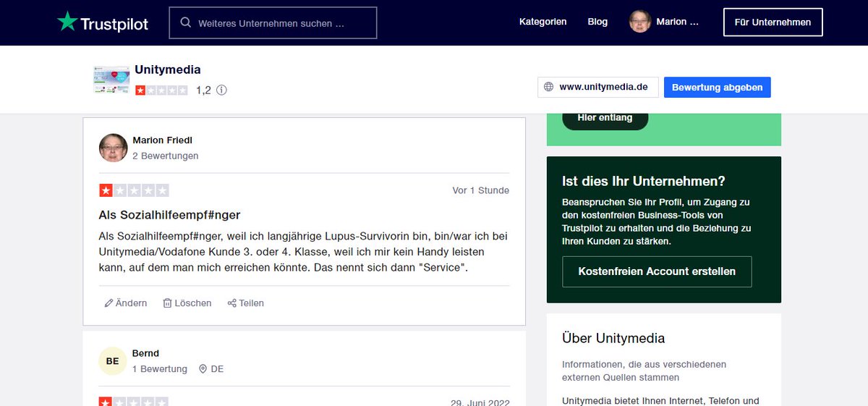Click the search magnifier icon
The width and height of the screenshot is (868, 406).
click(186, 23)
